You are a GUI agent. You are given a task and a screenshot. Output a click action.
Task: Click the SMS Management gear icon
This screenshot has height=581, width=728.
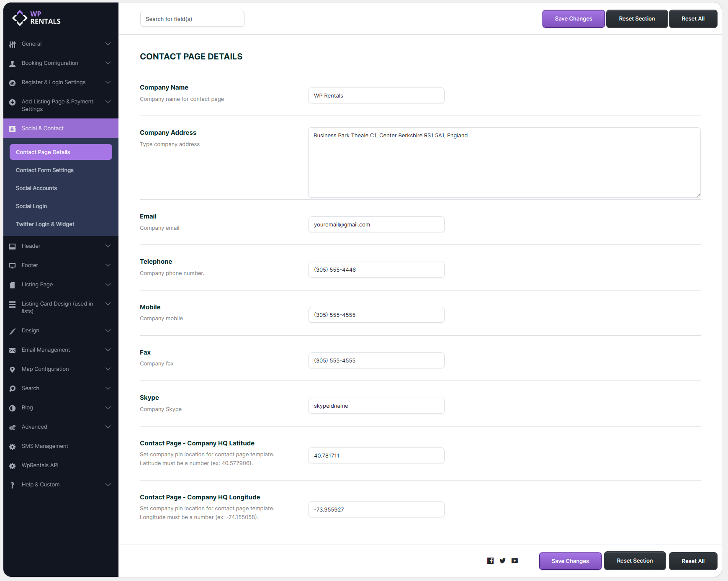13,447
